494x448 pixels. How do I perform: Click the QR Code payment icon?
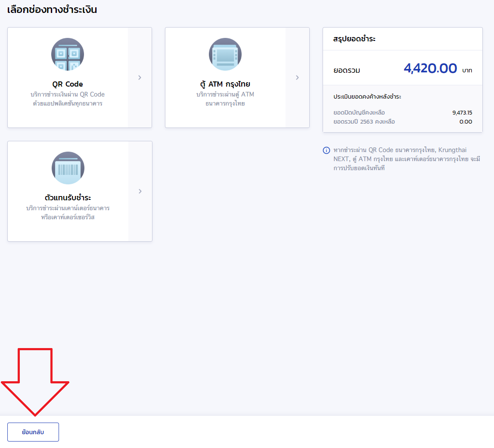68,54
